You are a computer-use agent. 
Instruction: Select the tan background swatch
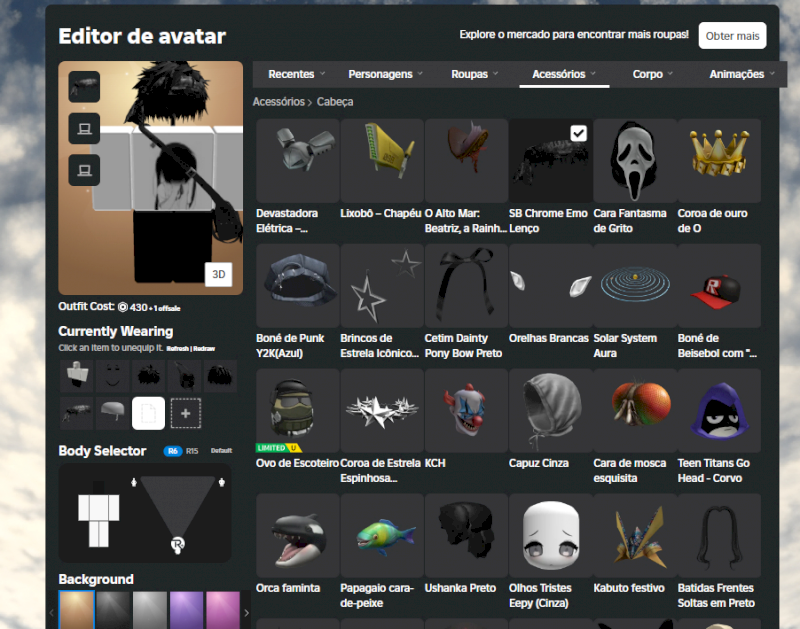77,610
